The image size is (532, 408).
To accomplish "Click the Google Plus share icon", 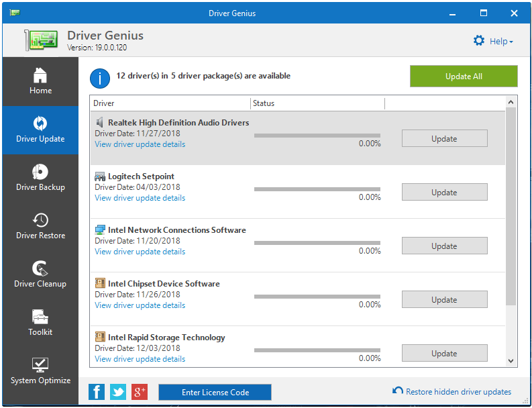I will point(140,392).
